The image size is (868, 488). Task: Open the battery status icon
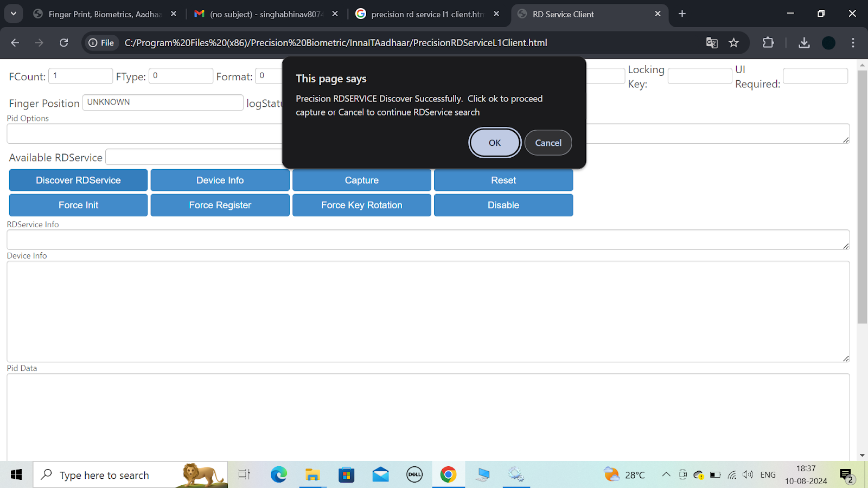[715, 475]
